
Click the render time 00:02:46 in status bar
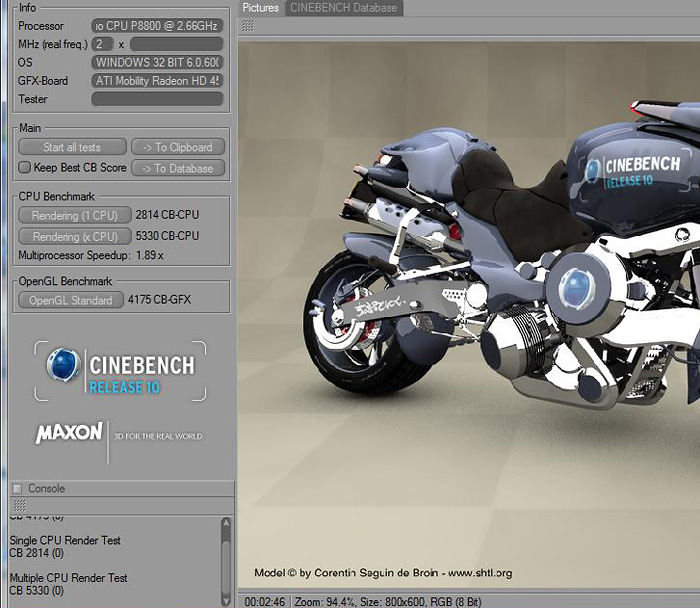click(265, 602)
